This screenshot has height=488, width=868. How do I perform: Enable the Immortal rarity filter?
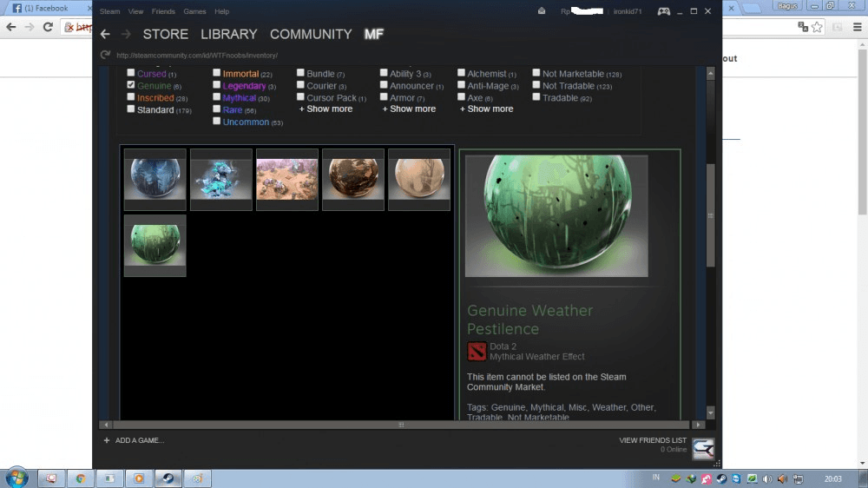point(216,73)
